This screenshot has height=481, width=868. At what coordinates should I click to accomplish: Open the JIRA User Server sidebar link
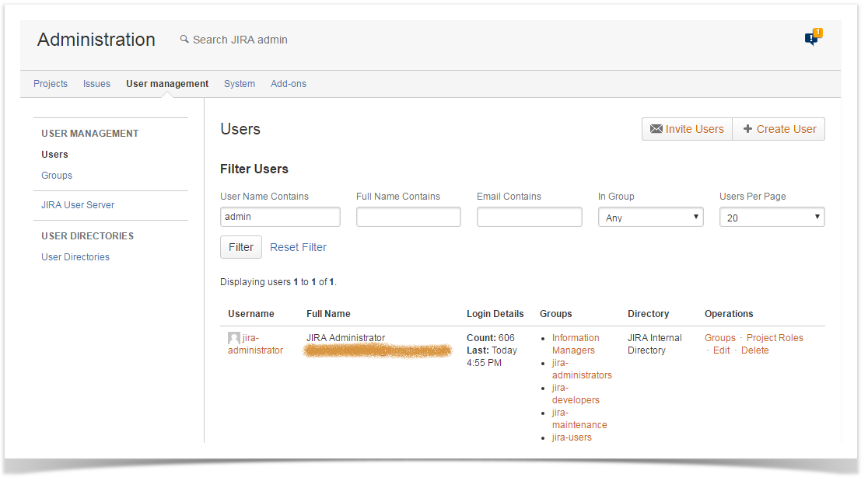point(78,205)
